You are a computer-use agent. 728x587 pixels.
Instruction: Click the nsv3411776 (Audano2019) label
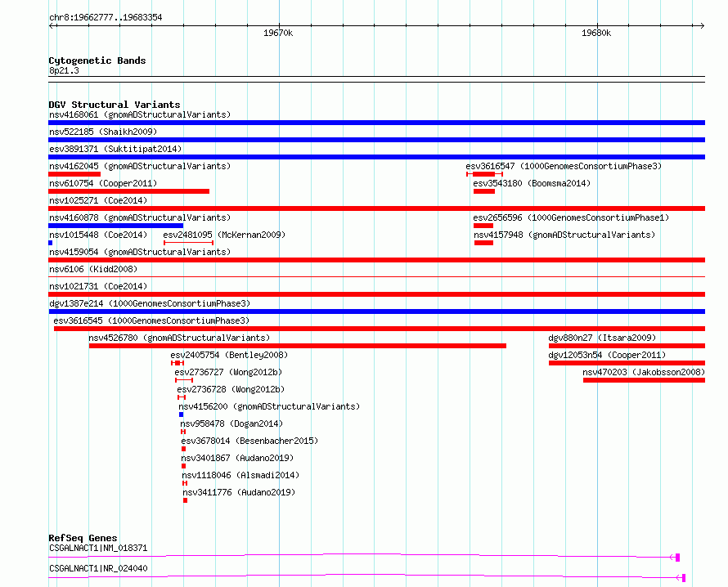pyautogui.click(x=239, y=492)
